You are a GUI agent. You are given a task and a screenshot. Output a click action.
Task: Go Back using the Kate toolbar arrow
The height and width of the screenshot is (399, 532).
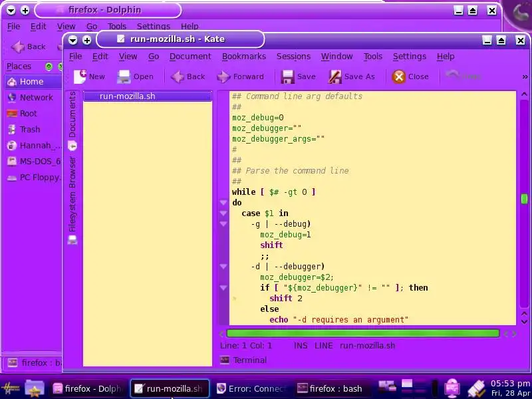click(x=177, y=76)
